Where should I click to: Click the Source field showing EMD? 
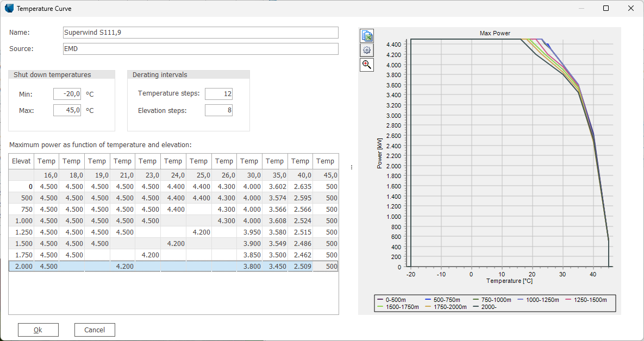(x=200, y=48)
